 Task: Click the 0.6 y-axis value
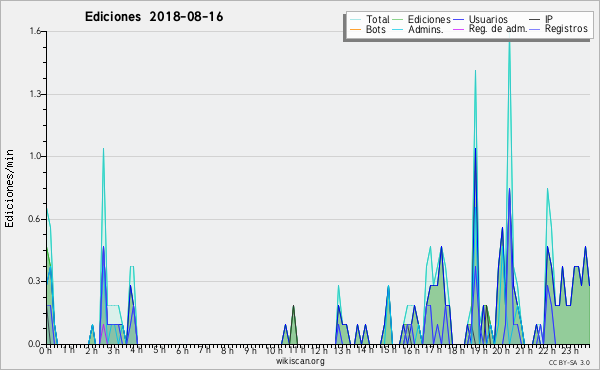[x=35, y=219]
